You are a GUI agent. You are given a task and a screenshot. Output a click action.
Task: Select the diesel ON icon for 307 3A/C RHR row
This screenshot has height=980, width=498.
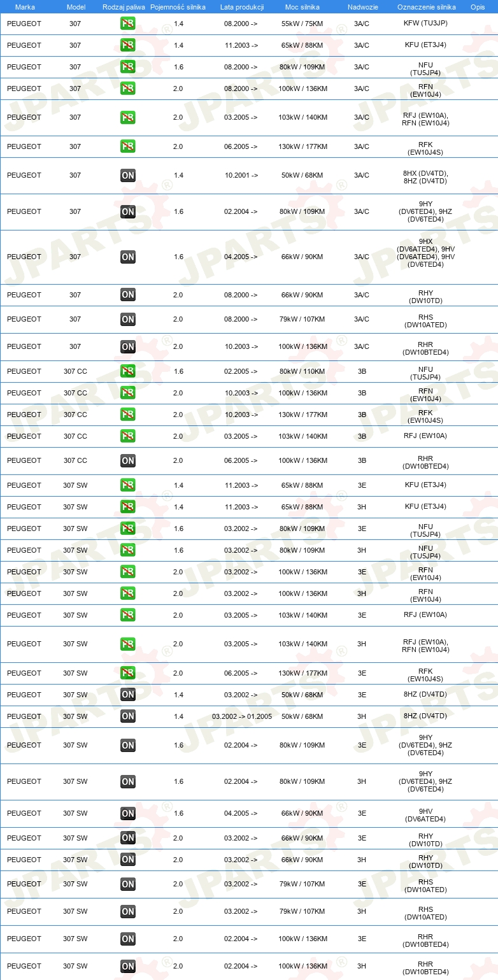pyautogui.click(x=128, y=346)
